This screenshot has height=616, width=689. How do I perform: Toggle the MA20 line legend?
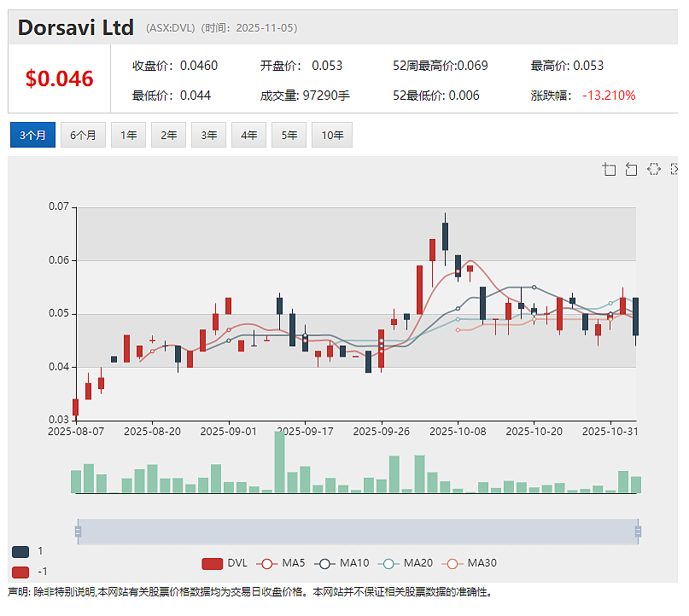click(406, 563)
